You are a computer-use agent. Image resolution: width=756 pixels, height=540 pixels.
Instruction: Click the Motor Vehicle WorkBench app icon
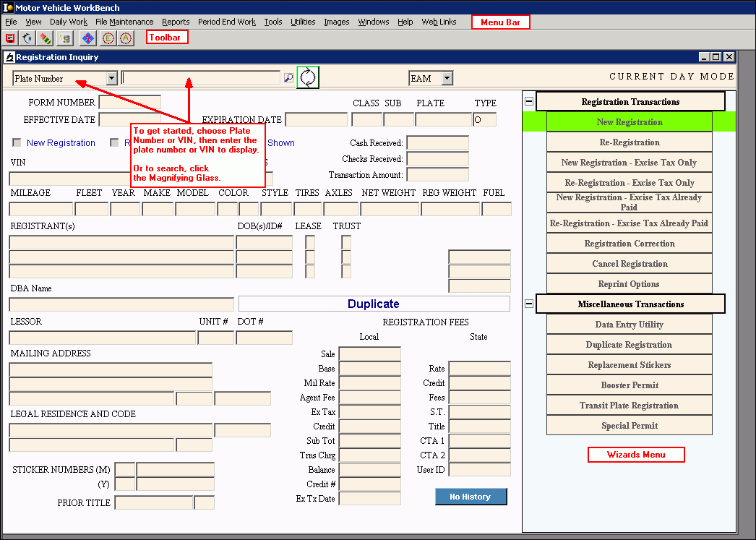(x=8, y=7)
